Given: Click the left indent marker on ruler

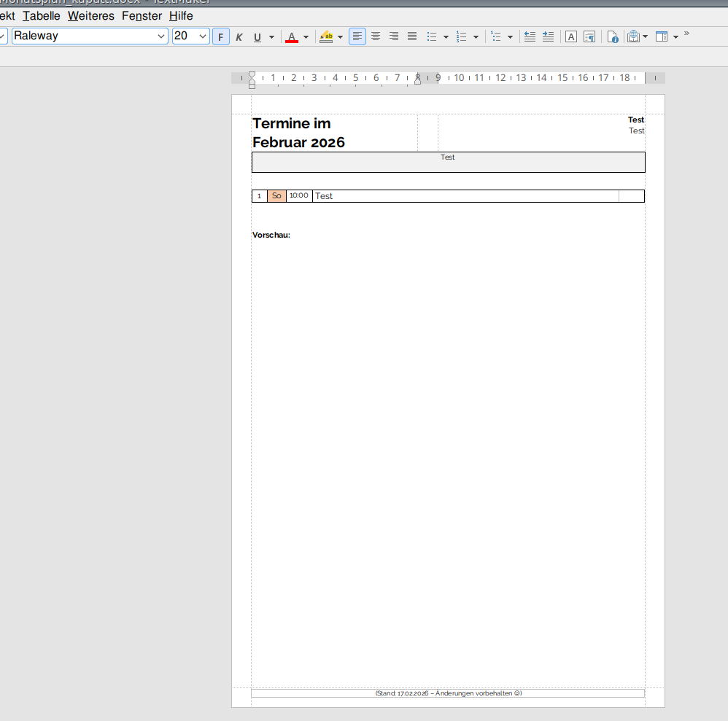Looking at the screenshot, I should click(252, 79).
